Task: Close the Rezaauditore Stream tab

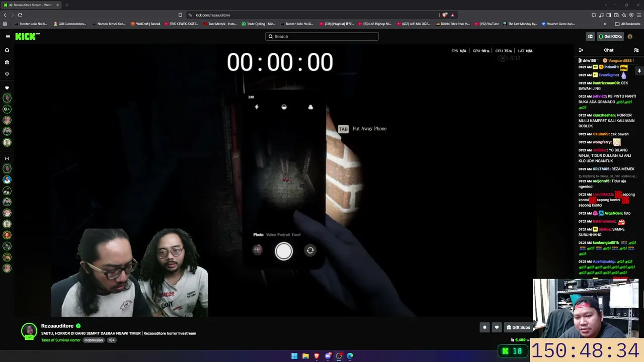Action: (x=57, y=5)
